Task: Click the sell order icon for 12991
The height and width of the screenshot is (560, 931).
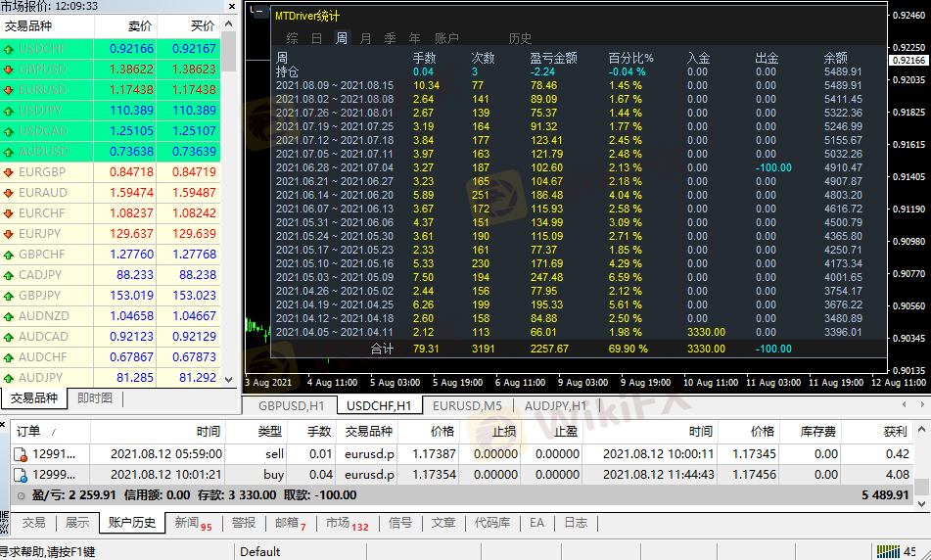Action: click(20, 454)
